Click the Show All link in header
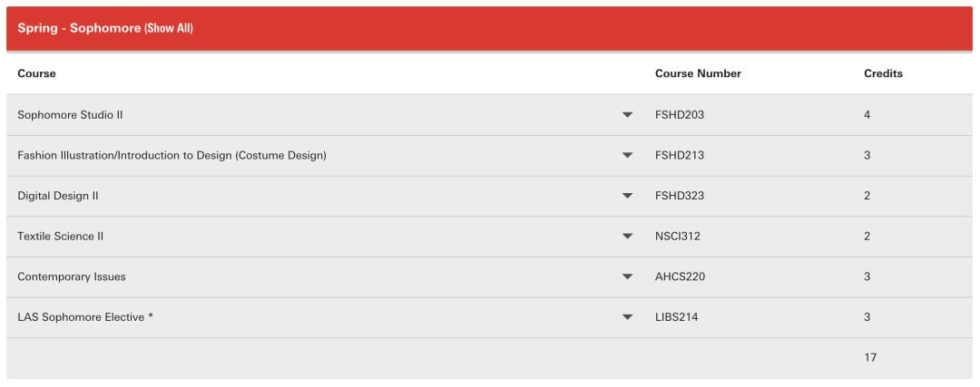 pos(169,28)
